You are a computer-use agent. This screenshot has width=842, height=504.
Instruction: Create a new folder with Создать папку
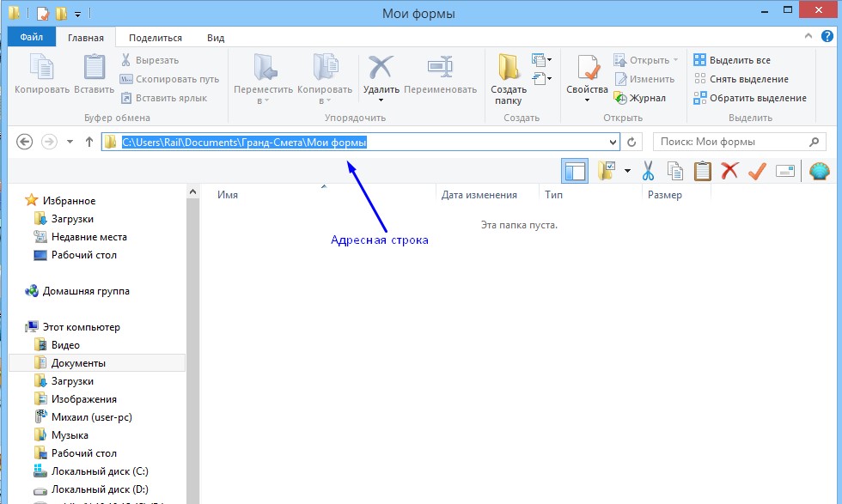[x=509, y=79]
